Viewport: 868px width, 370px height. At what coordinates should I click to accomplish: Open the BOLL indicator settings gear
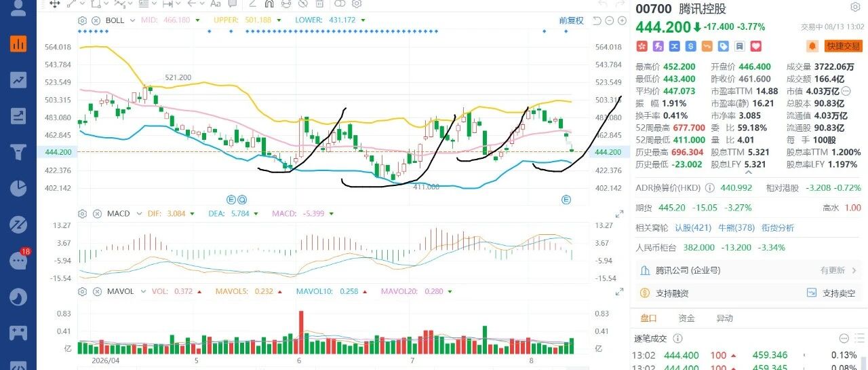(x=82, y=20)
